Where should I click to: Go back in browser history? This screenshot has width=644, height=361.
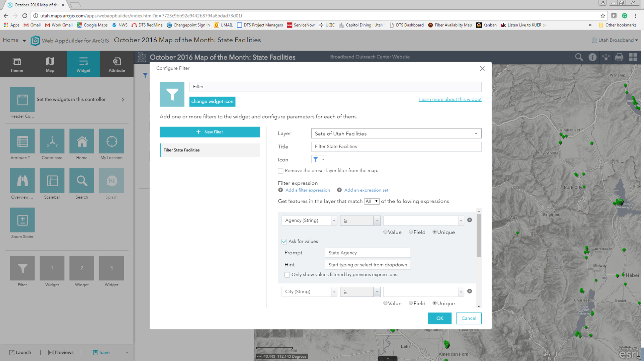[6, 16]
